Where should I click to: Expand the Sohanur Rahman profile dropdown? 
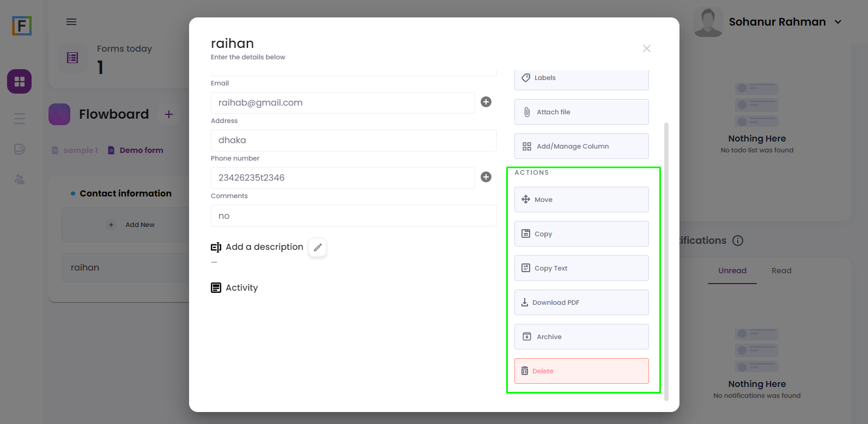[x=838, y=22]
